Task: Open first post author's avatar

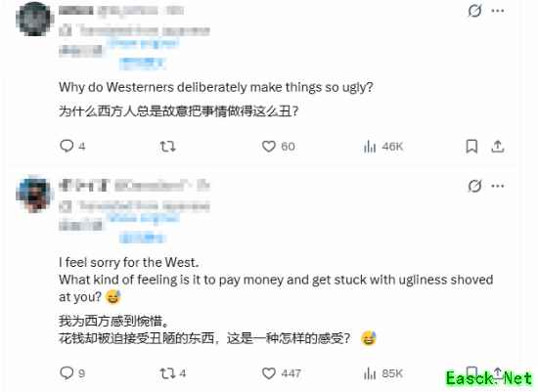Action: 34,19
